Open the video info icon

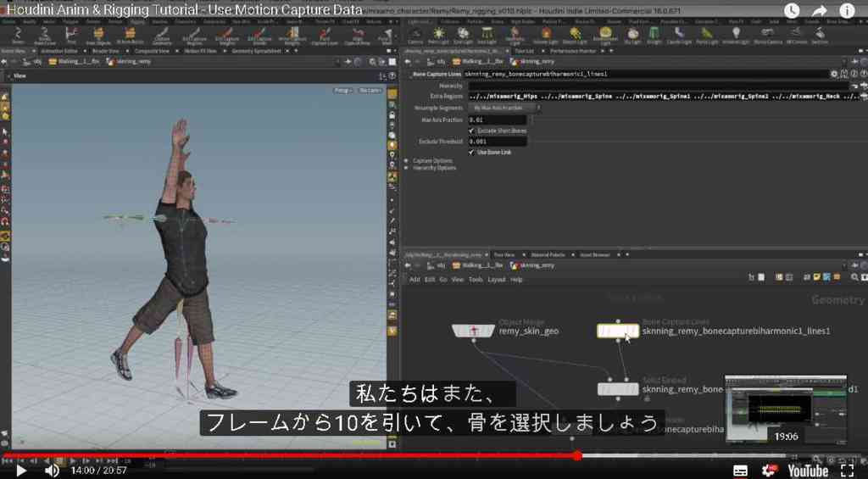[847, 10]
